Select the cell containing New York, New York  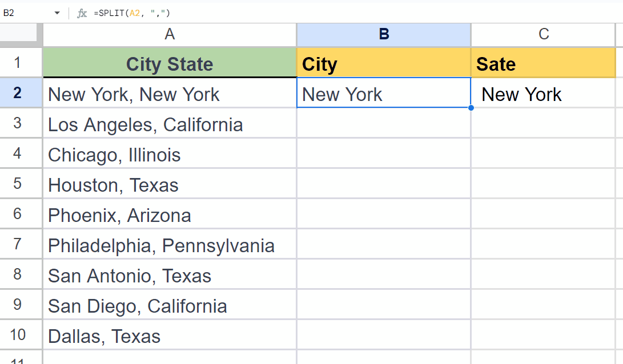pyautogui.click(x=169, y=94)
